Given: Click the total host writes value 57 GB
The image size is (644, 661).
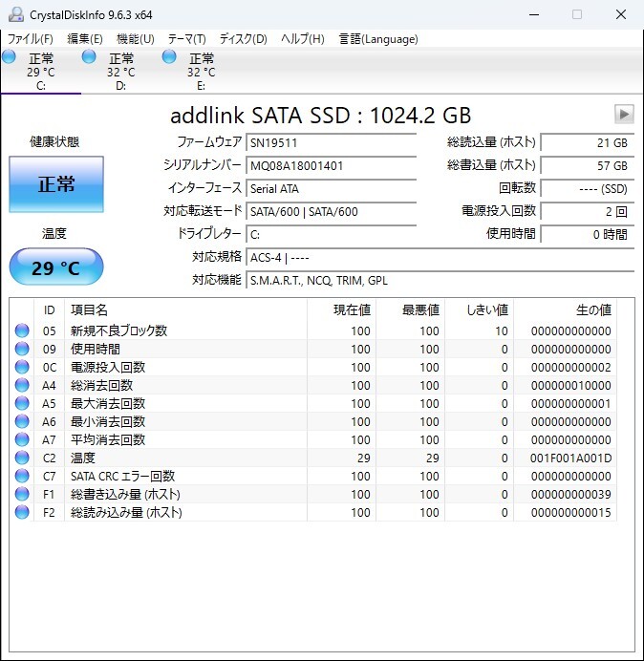Looking at the screenshot, I should coord(587,165).
